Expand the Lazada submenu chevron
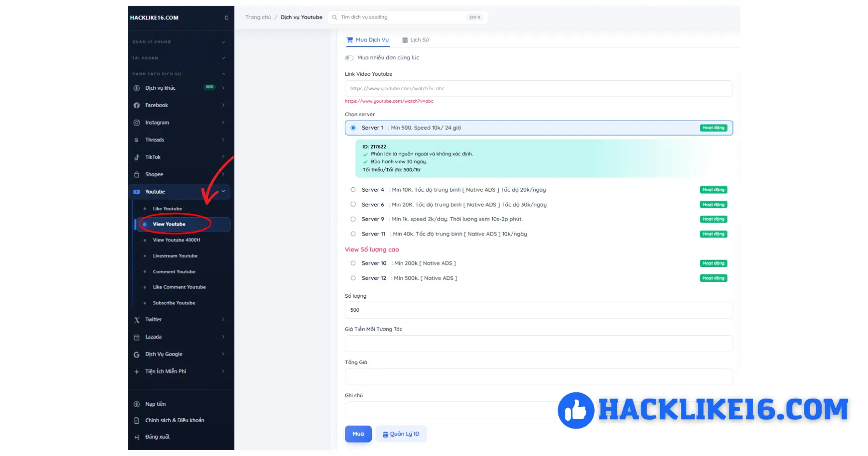The height and width of the screenshot is (456, 868). coord(223,337)
